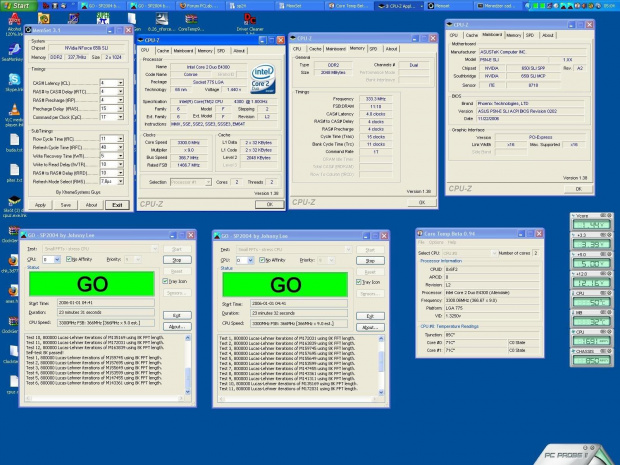Switch to the Core Temp Beta taskbar button

pyautogui.click(x=350, y=6)
